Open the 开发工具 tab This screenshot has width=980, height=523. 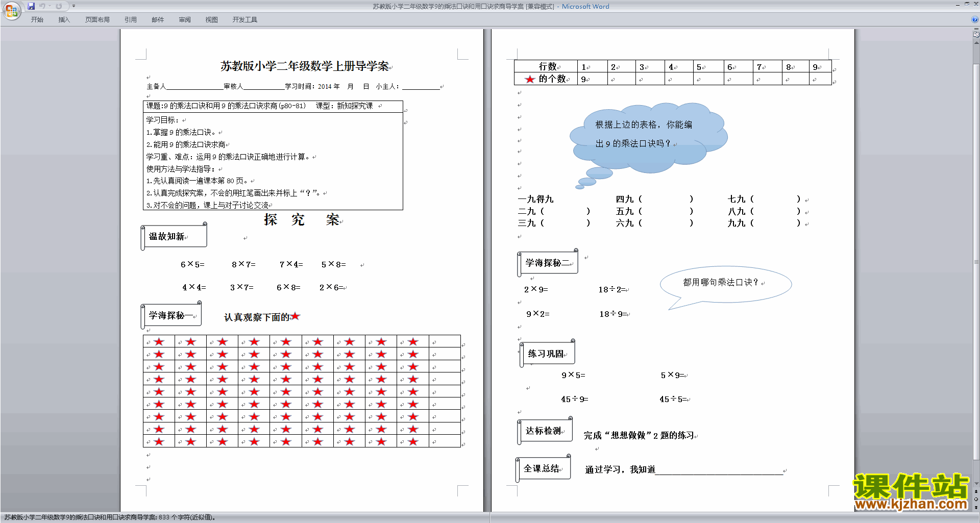tap(245, 20)
